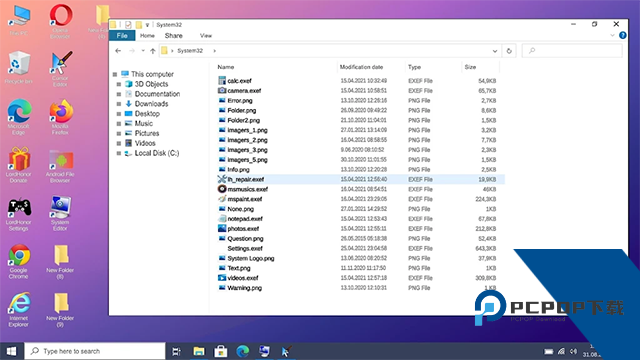Select the Question.png file

245,238
